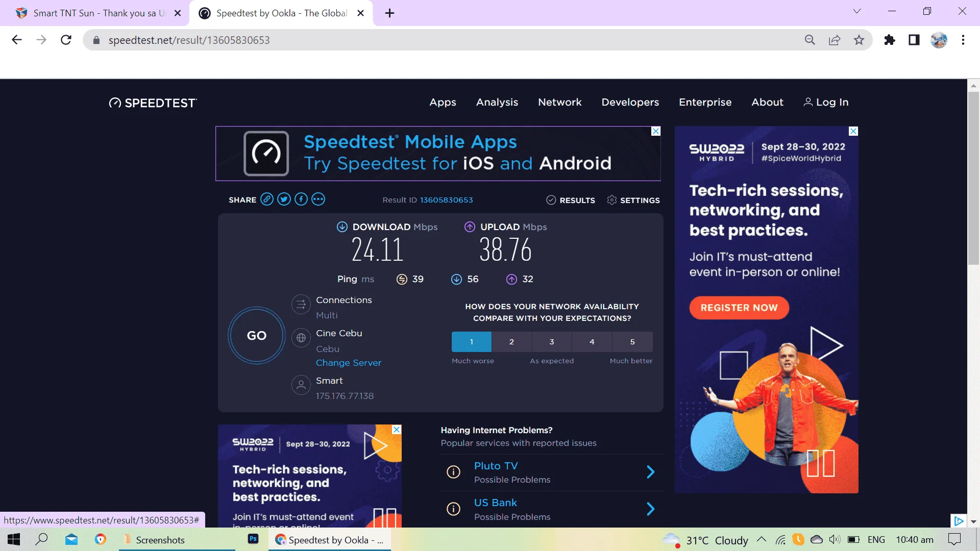Open the RESULTS history

coord(571,200)
